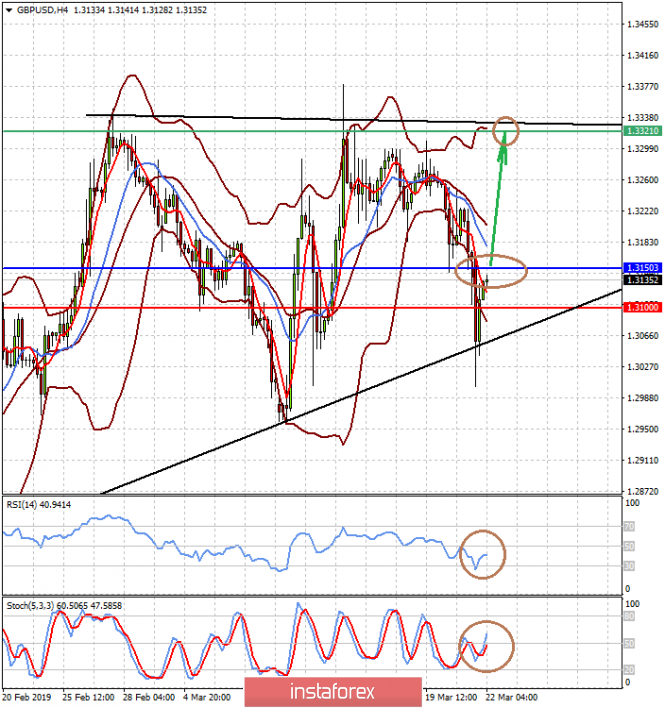Open the GBPUSD,H4 chart dropdown triangle
This screenshot has height=708, width=665.
click(9, 10)
